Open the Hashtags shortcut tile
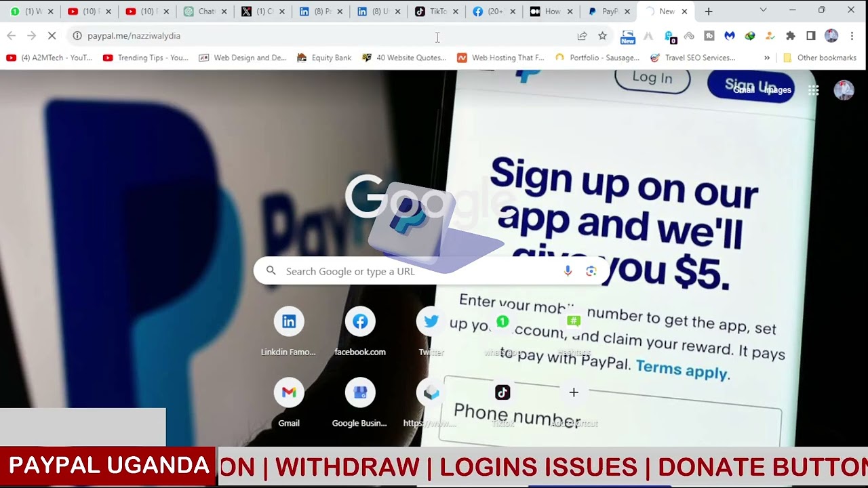 574,331
